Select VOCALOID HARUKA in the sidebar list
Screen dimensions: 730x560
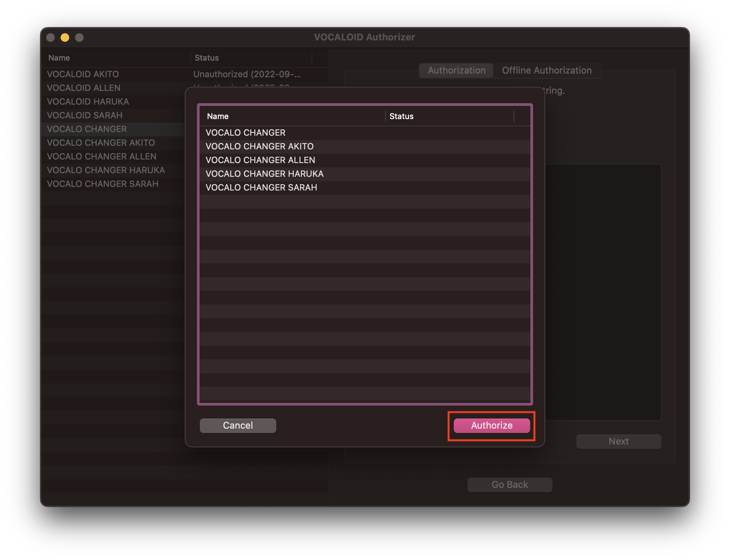coord(88,101)
